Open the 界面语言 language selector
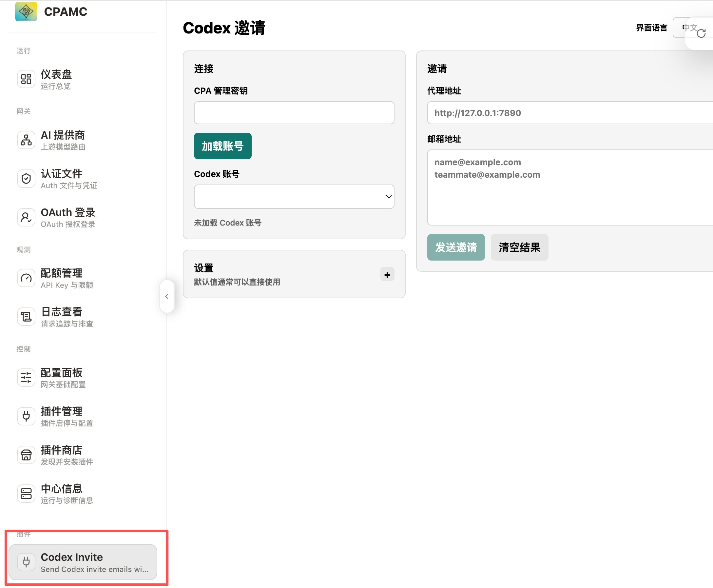713x588 pixels. coord(693,28)
